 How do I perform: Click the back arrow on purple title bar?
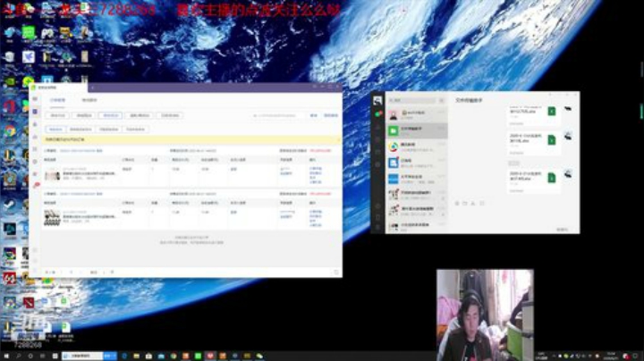pyautogui.click(x=92, y=87)
